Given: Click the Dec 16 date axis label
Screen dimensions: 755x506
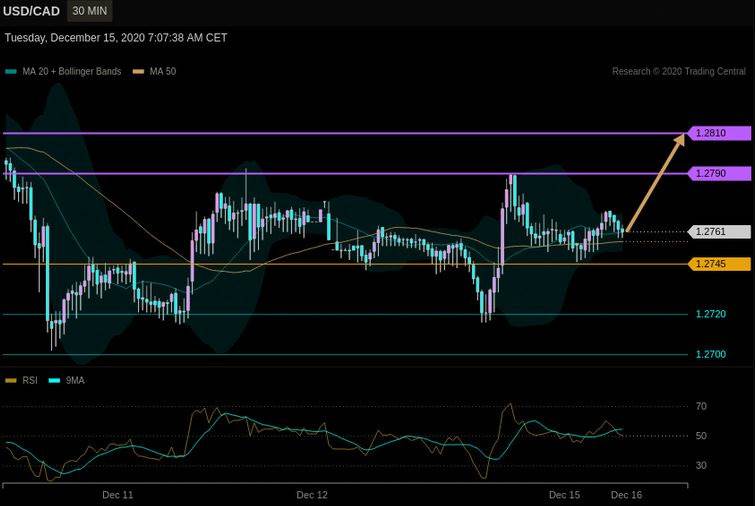Looking at the screenshot, I should [626, 495].
